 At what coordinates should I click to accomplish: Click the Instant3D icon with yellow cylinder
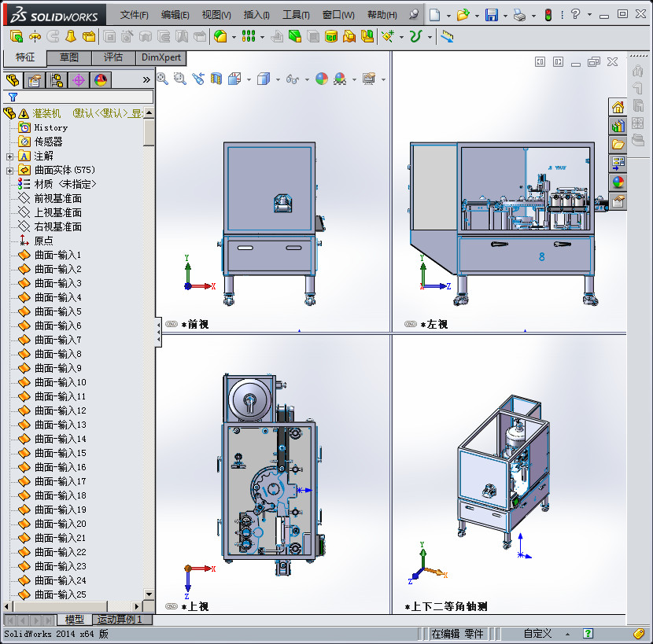(x=331, y=37)
